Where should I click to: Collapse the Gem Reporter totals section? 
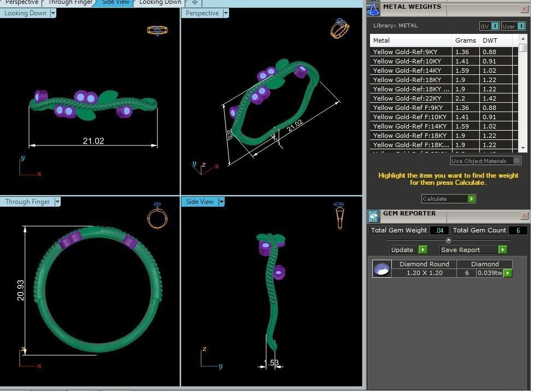448,240
